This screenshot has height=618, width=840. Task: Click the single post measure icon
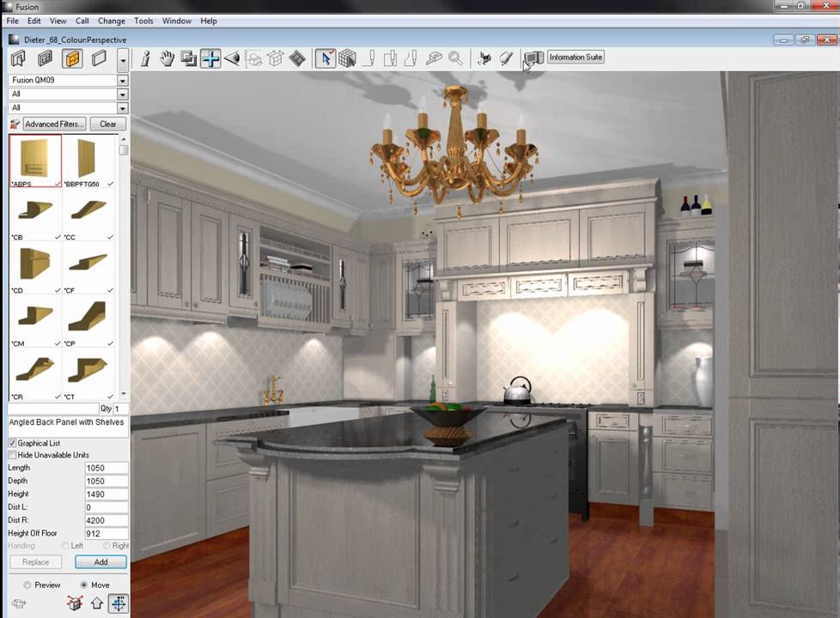pyautogui.click(x=369, y=58)
